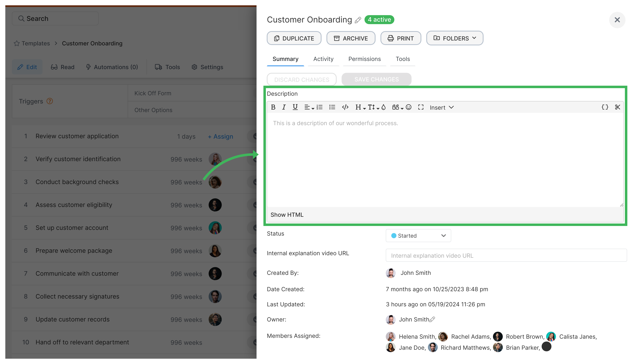Viewport: 639px width, 364px height.
Task: Expand the Folders dropdown button
Action: (x=454, y=38)
